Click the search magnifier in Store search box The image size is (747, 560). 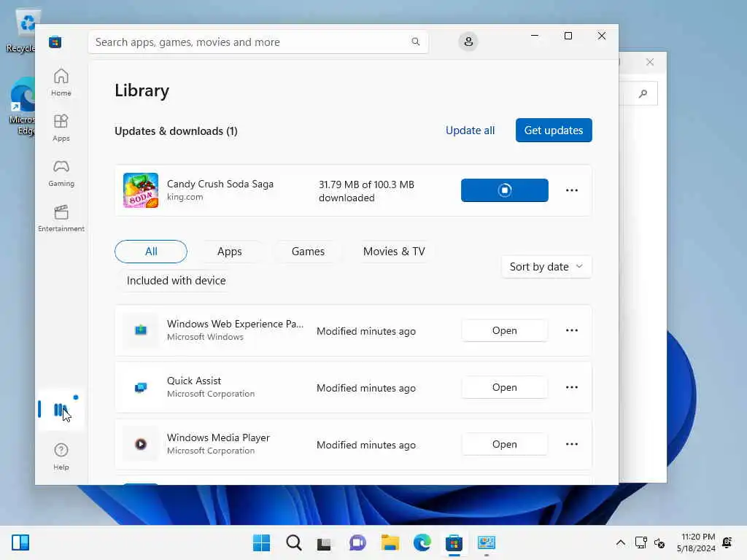415,42
